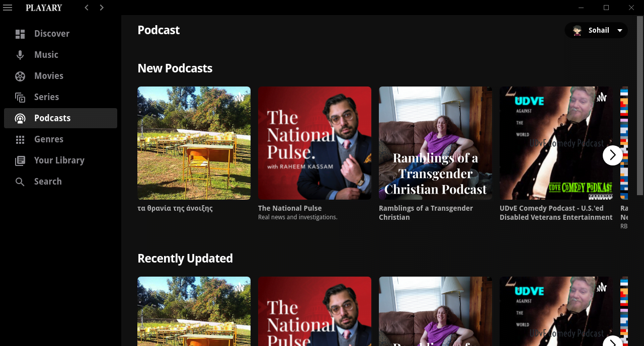This screenshot has width=644, height=346.
Task: Click the forward navigation chevron at top
Action: click(101, 8)
